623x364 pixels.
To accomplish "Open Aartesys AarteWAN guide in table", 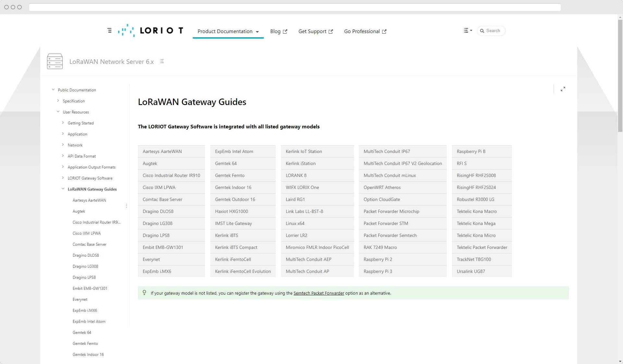I will [x=171, y=151].
